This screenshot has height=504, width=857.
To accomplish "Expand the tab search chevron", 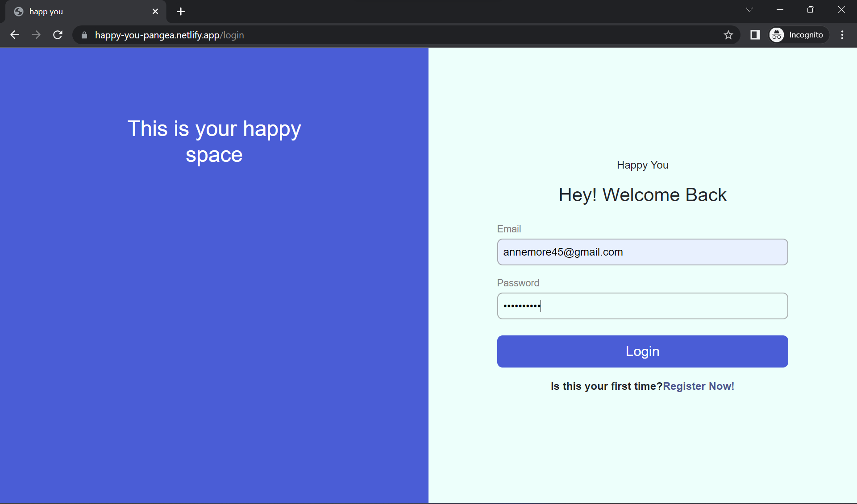I will [x=749, y=10].
